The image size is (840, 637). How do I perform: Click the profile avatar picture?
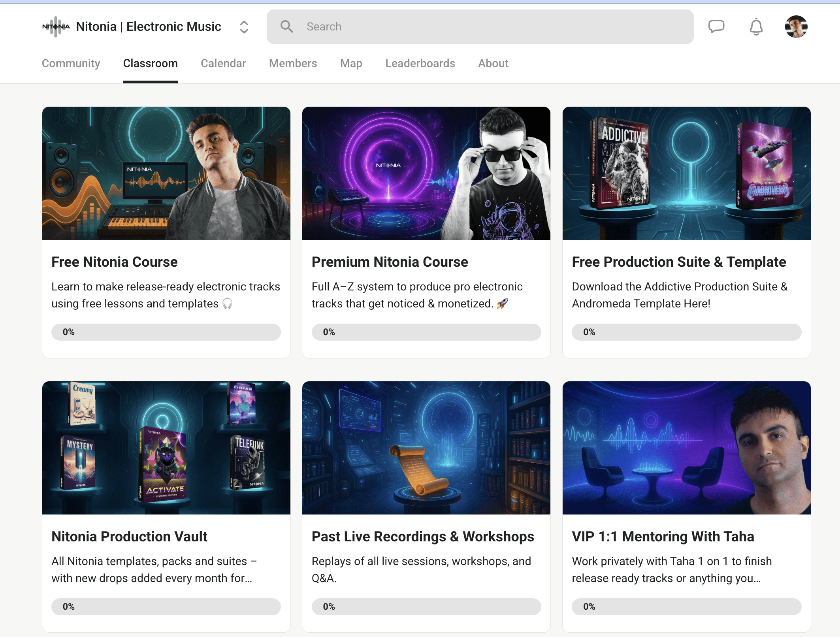pyautogui.click(x=796, y=27)
